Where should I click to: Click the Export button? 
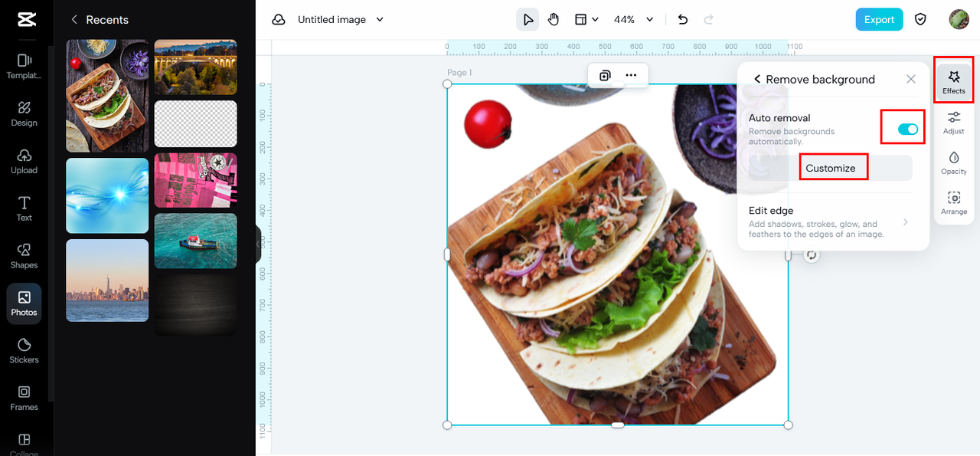click(879, 20)
